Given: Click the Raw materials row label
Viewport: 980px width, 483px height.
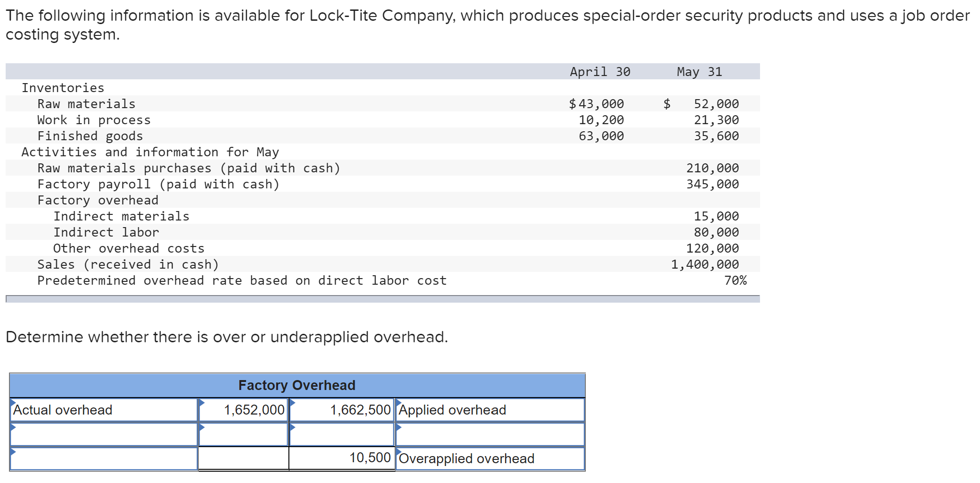Looking at the screenshot, I should pyautogui.click(x=86, y=104).
